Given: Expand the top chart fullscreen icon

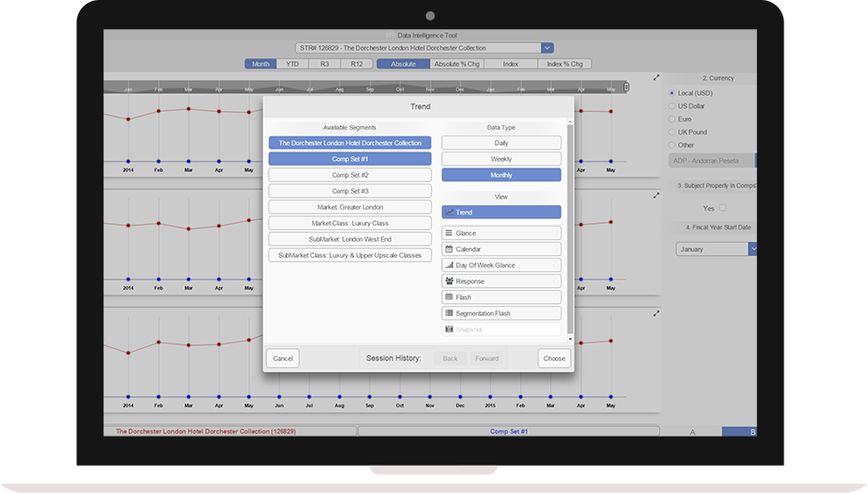Looking at the screenshot, I should (x=656, y=77).
